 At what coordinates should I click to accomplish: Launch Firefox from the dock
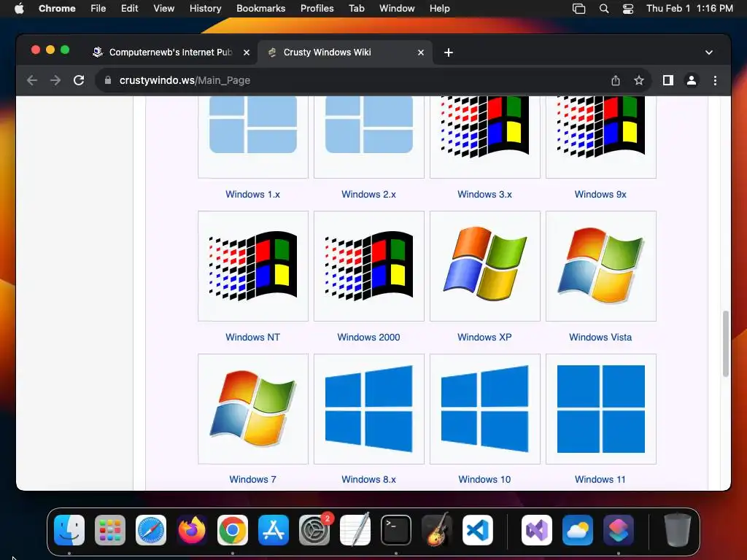coord(192,530)
